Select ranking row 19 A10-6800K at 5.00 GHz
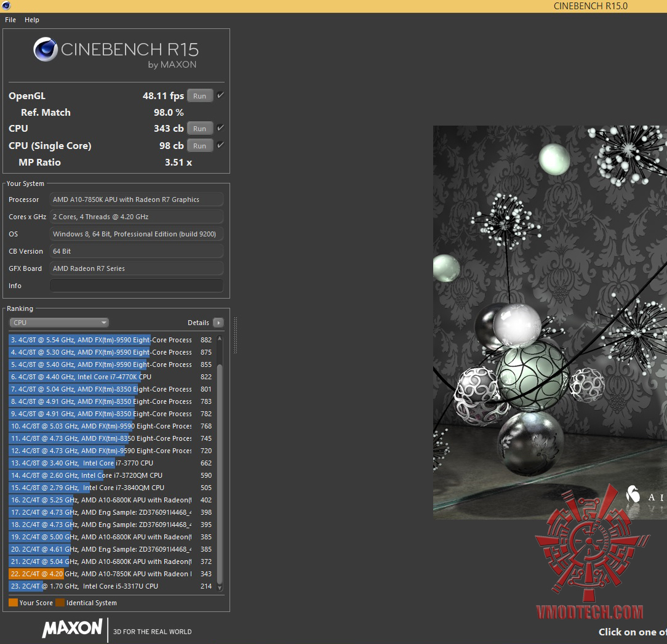This screenshot has height=644, width=667. coord(111,537)
